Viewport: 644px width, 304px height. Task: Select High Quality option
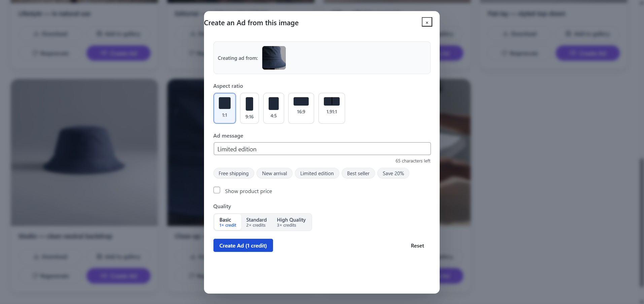pyautogui.click(x=291, y=222)
